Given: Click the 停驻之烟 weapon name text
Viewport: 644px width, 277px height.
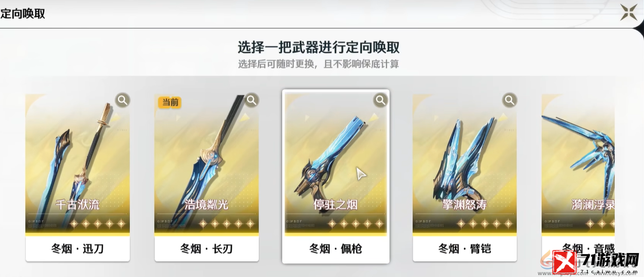Looking at the screenshot, I should 336,204.
